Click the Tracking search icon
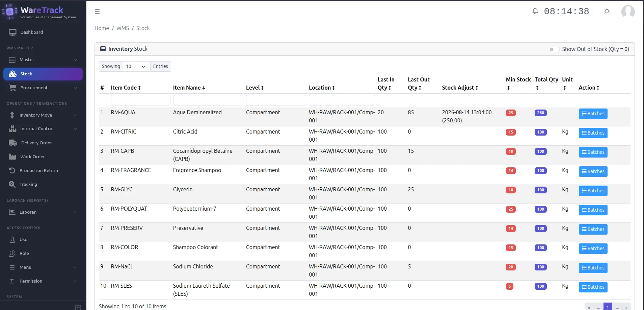This screenshot has height=310, width=644. click(12, 184)
